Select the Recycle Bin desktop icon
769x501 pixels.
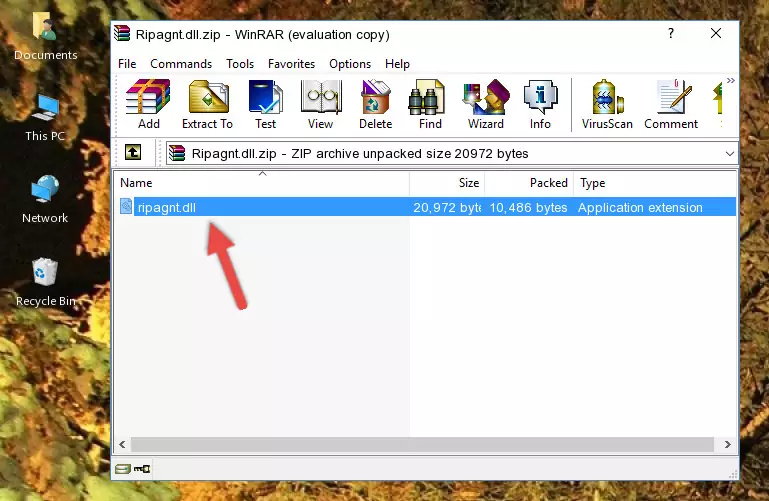coord(45,282)
